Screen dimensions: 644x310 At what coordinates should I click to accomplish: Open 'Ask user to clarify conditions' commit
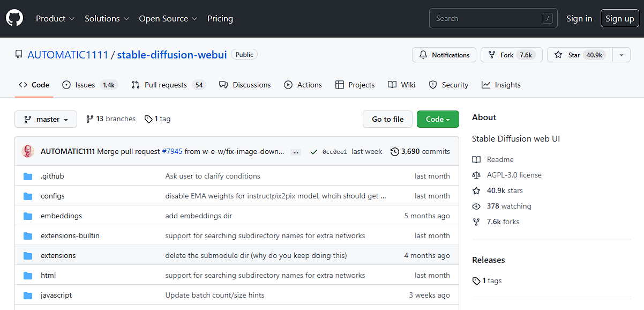[x=213, y=176]
